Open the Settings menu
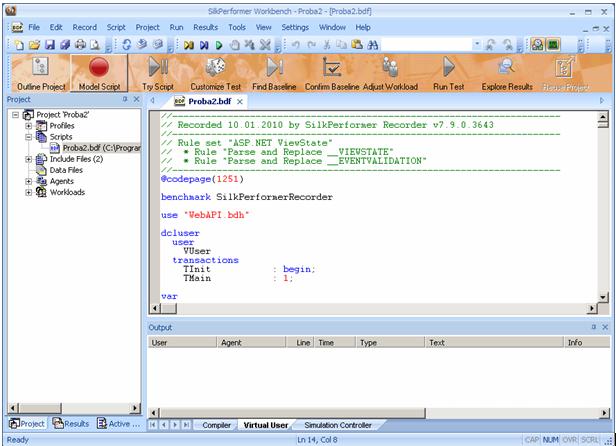The height and width of the screenshot is (446, 616). (295, 28)
